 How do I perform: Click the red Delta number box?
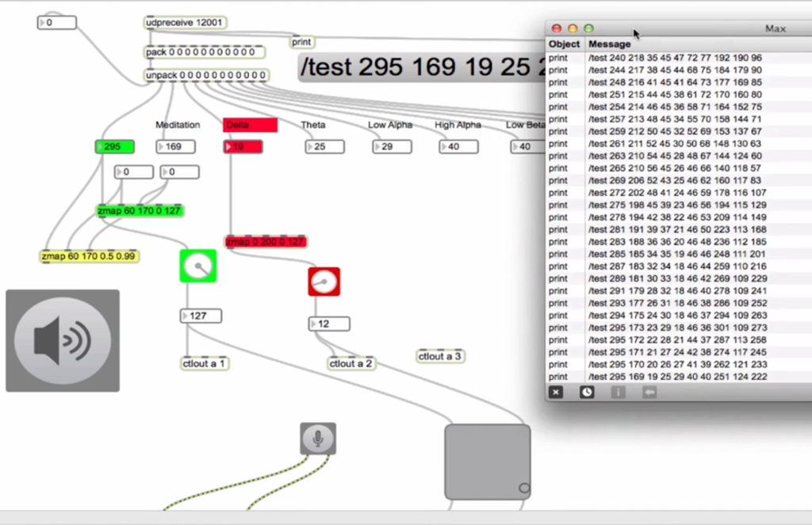point(243,147)
